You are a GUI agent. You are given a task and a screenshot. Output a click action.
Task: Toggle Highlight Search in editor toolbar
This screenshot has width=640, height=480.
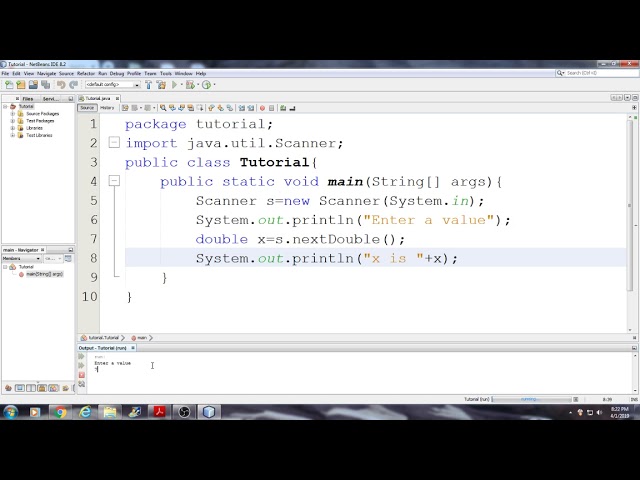click(x=190, y=108)
